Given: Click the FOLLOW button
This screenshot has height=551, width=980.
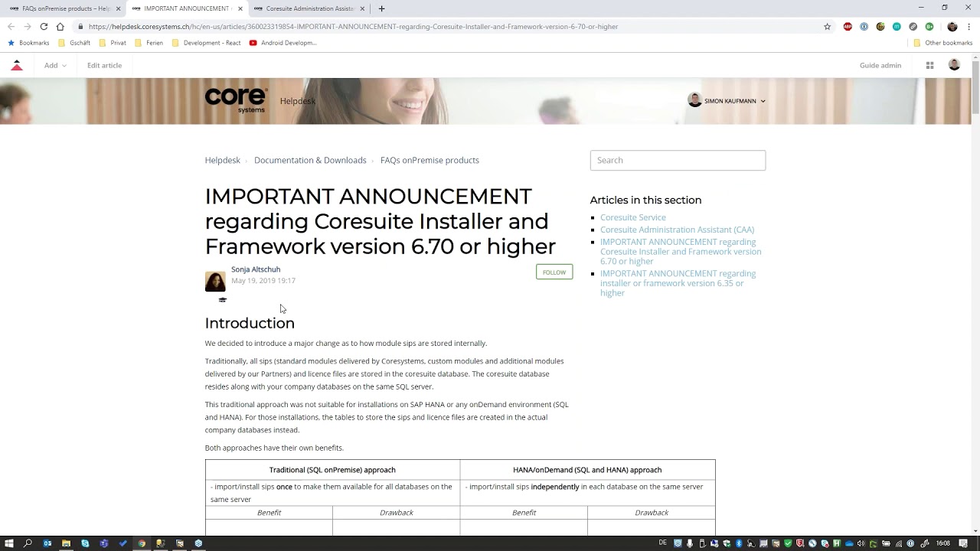Looking at the screenshot, I should click(x=554, y=272).
